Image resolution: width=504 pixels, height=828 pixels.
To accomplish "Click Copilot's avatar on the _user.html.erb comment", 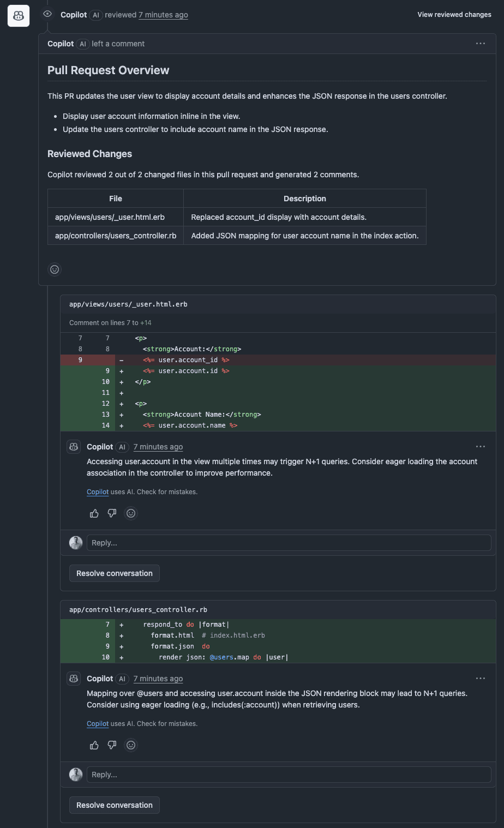I will (74, 447).
